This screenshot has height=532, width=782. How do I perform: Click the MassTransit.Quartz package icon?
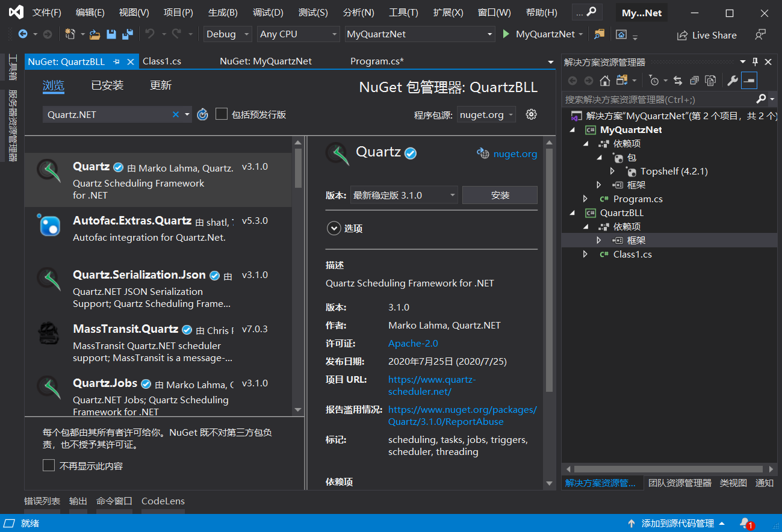point(49,333)
